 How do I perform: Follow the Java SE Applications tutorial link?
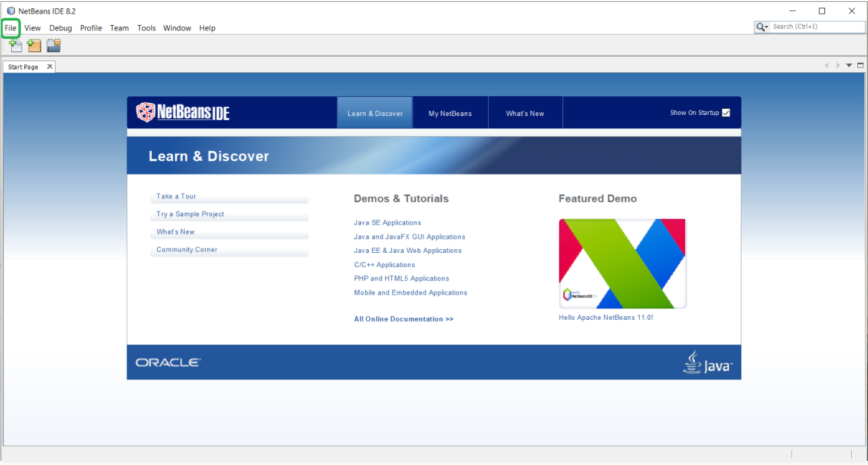pyautogui.click(x=387, y=222)
